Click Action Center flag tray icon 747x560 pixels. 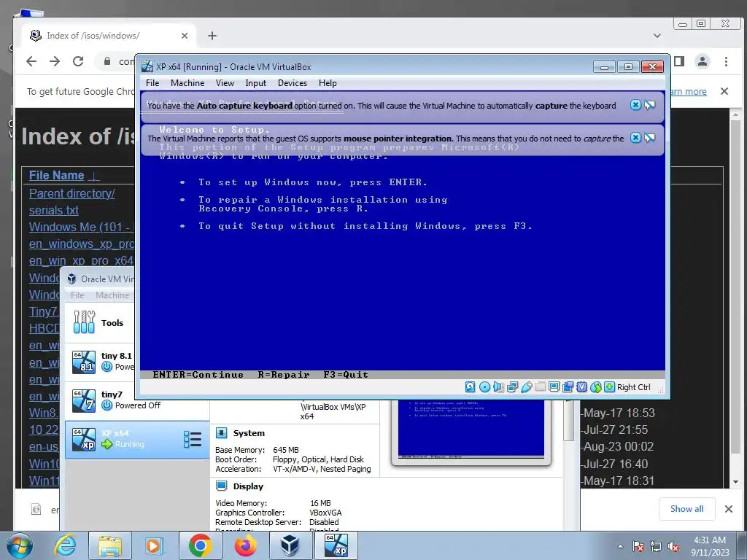[638, 546]
